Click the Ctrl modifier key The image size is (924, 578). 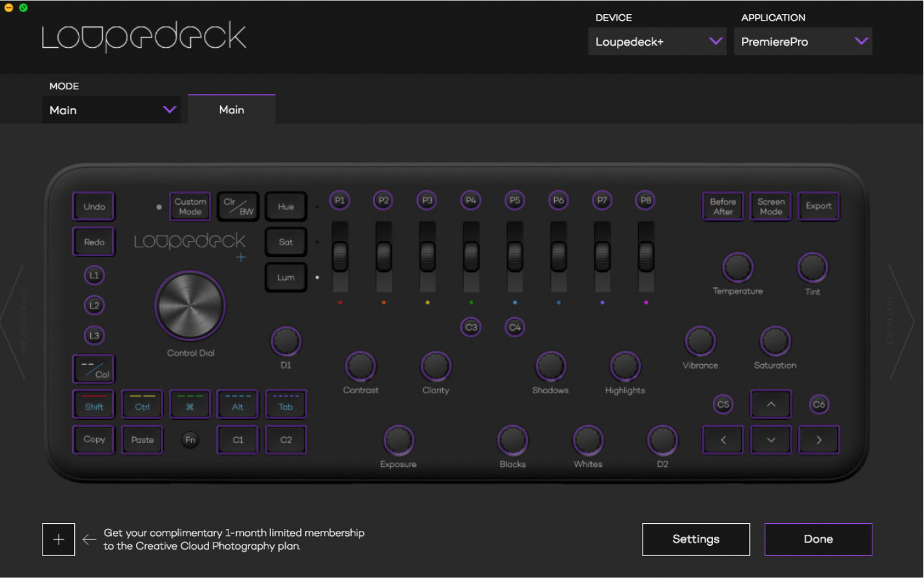142,404
